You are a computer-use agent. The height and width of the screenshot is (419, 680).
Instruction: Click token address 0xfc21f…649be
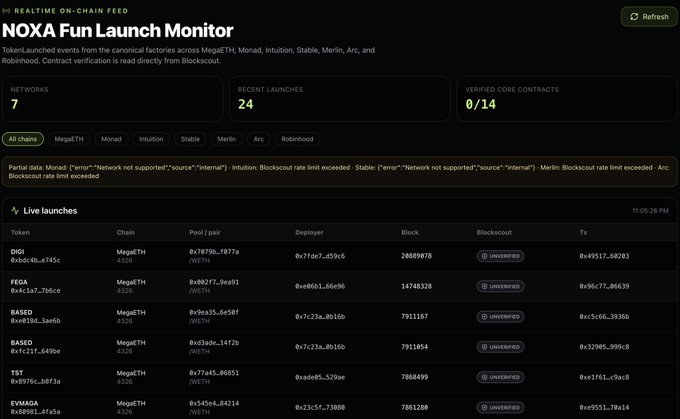pos(36,351)
